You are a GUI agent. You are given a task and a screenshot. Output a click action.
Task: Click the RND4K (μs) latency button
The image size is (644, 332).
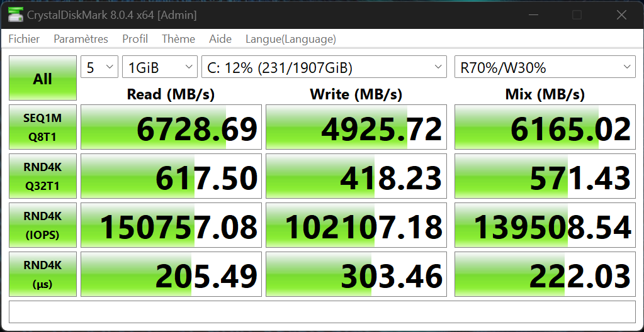click(43, 274)
